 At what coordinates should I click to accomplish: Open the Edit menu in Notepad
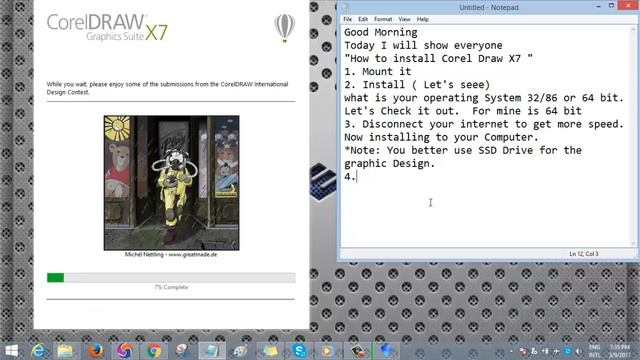coord(363,19)
